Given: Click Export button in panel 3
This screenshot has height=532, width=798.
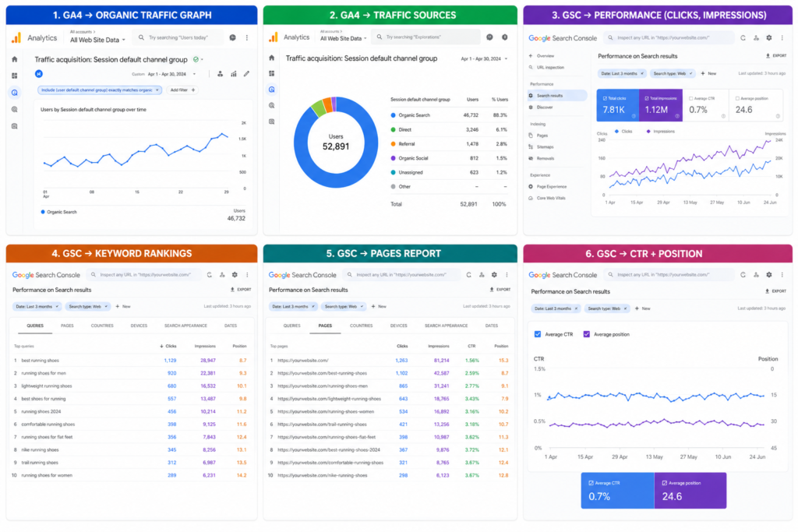Looking at the screenshot, I should point(776,55).
